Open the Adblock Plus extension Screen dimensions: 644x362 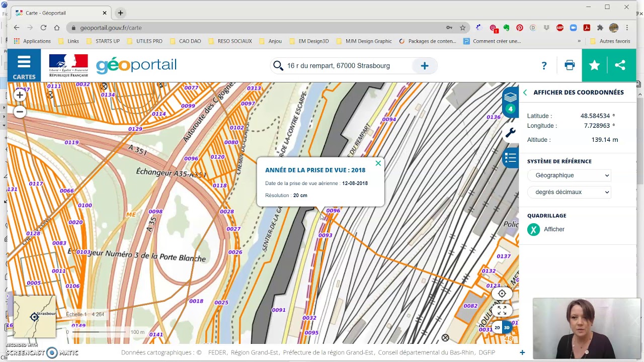pos(560,28)
